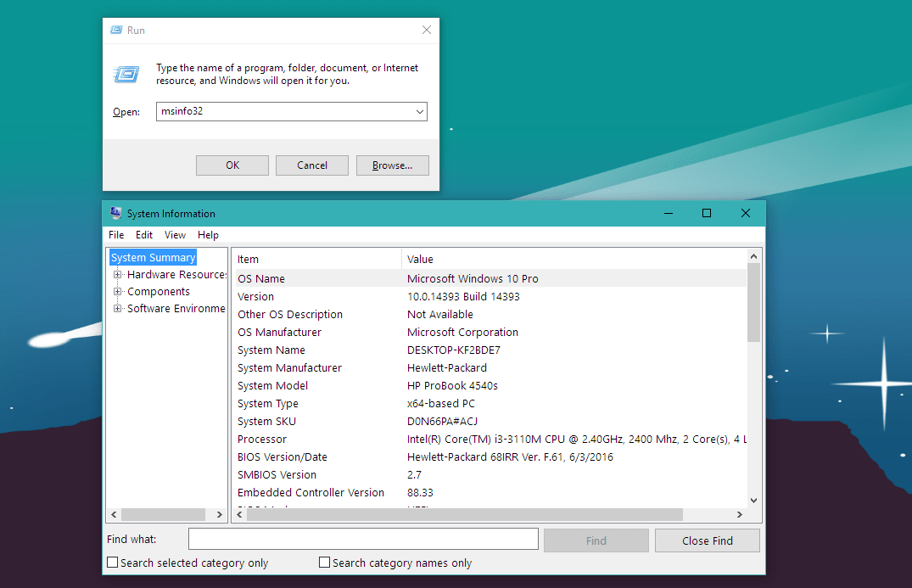912x588 pixels.
Task: Select the Hardware Resources tree label
Action: click(x=176, y=275)
